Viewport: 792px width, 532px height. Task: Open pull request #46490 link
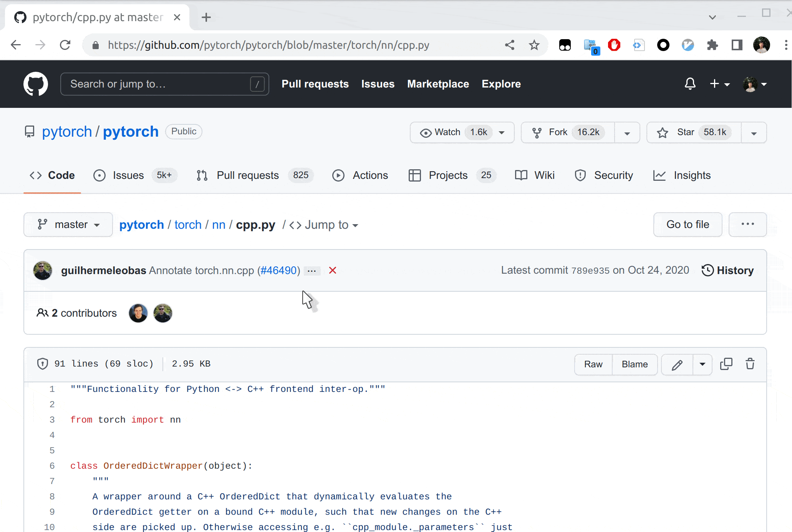click(x=279, y=271)
